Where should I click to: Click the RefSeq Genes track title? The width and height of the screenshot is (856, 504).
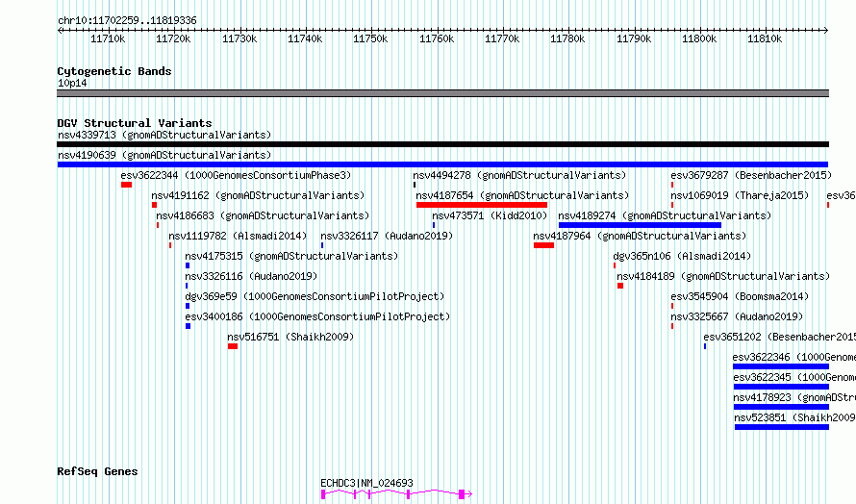[97, 471]
